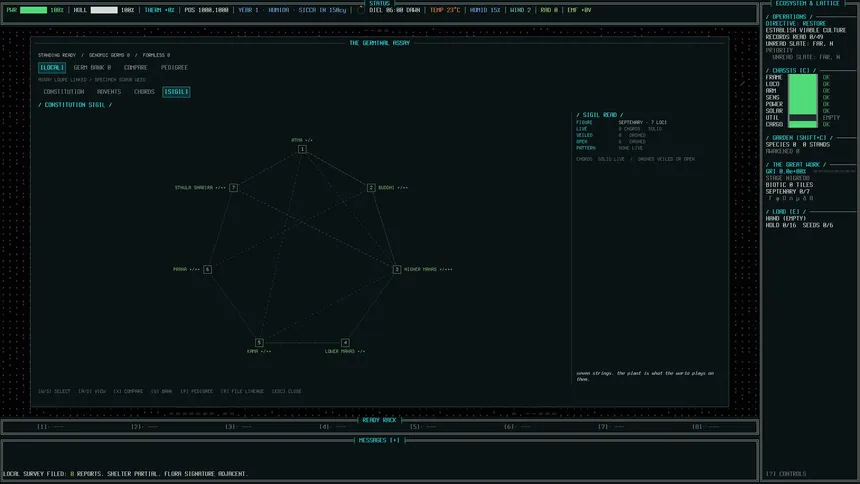Switch to the LOCAL tab
This screenshot has height=484, width=860.
point(52,67)
